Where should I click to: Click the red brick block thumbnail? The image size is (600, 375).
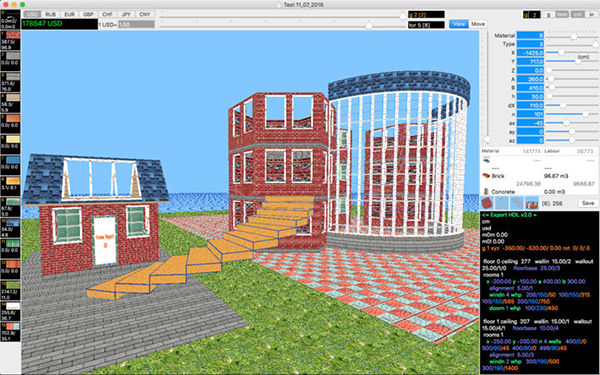pyautogui.click(x=488, y=203)
